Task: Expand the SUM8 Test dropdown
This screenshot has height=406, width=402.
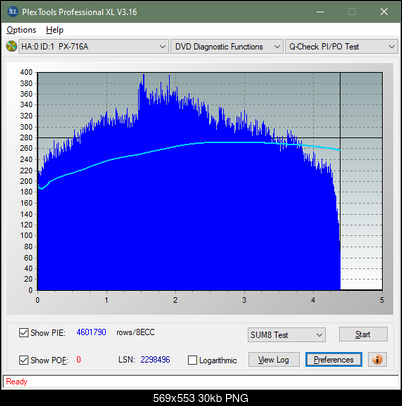Action: 287,335
